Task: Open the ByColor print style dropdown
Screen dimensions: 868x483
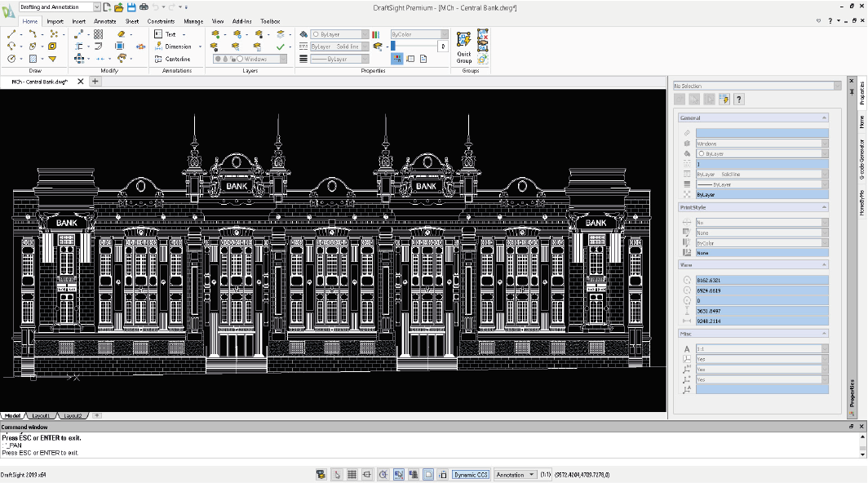Action: click(444, 34)
